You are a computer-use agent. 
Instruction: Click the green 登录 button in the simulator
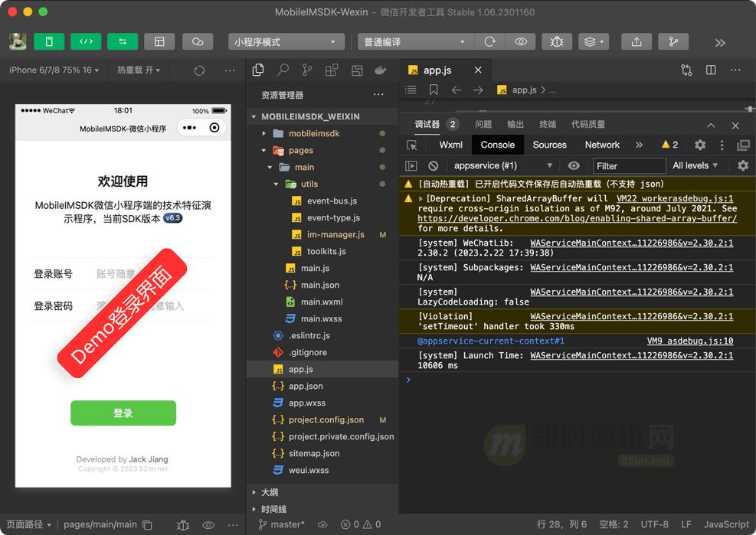pyautogui.click(x=123, y=413)
